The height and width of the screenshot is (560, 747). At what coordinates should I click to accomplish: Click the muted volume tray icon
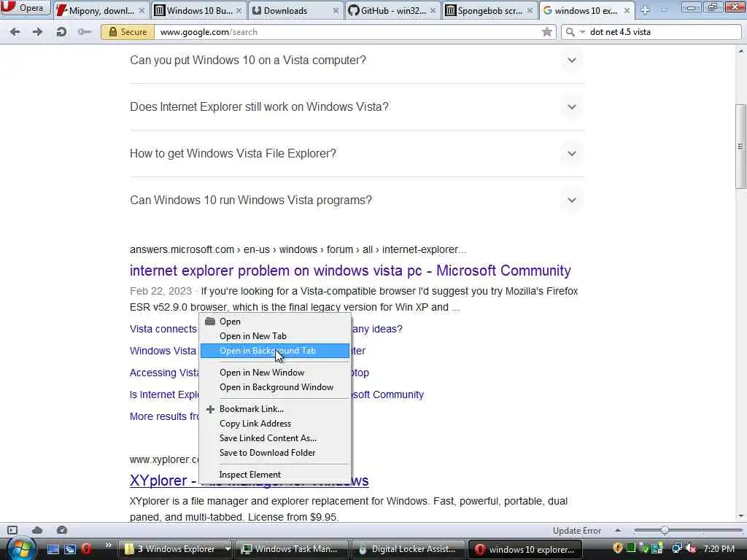pyautogui.click(x=691, y=549)
